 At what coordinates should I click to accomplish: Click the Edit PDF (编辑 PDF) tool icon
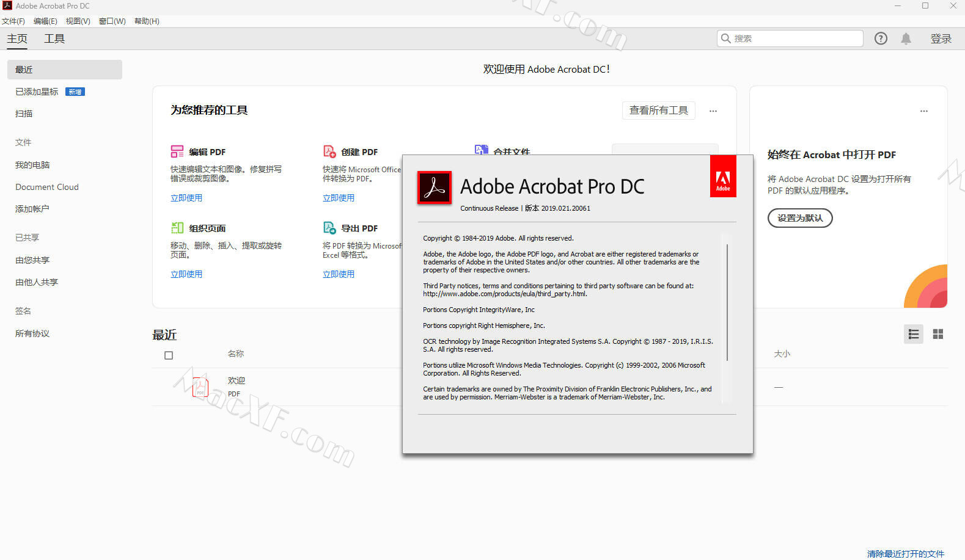pyautogui.click(x=177, y=151)
